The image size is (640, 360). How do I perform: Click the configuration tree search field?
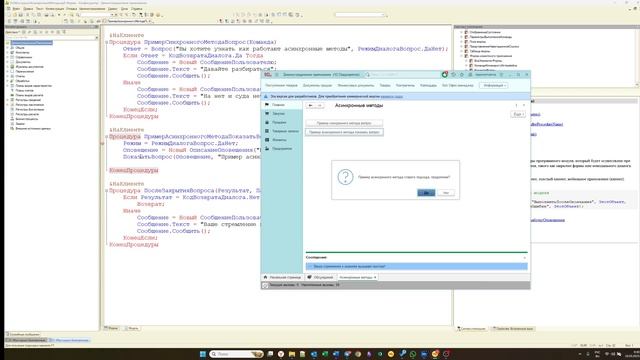[50, 38]
